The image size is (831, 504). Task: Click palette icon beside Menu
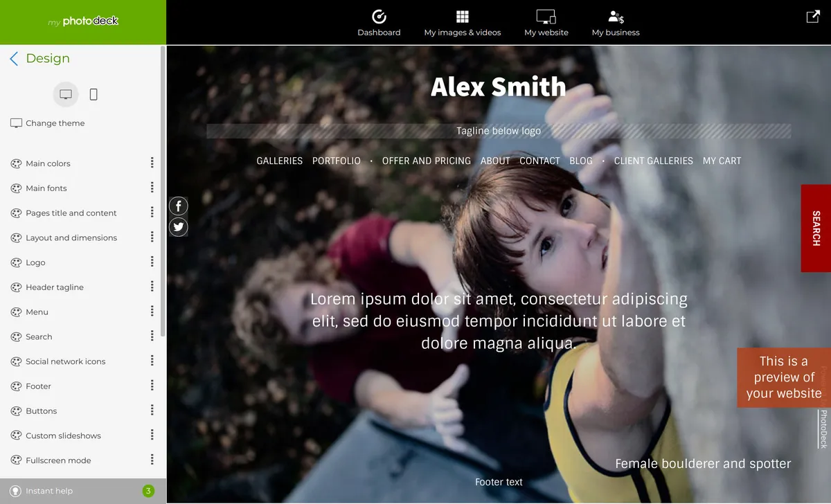[x=16, y=312]
